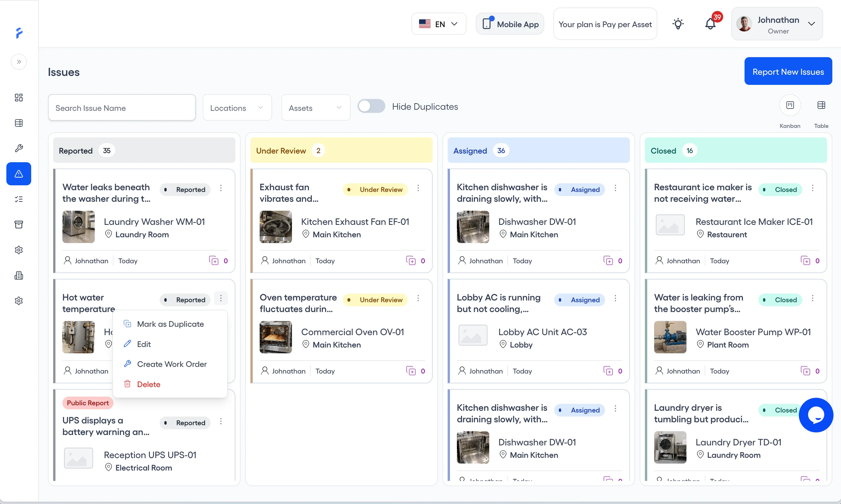Open the dashboard grid icon in sidebar
The image size is (841, 504).
coord(19,98)
